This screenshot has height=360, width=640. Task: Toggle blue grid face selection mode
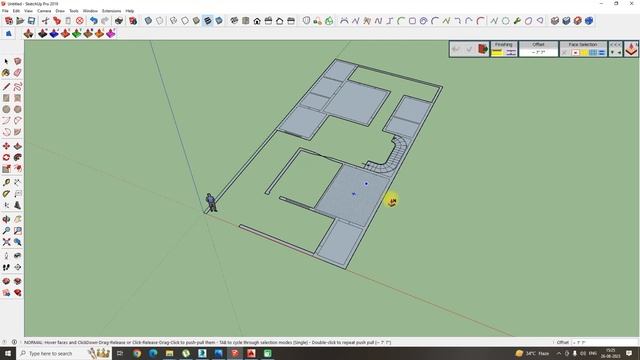tap(593, 52)
